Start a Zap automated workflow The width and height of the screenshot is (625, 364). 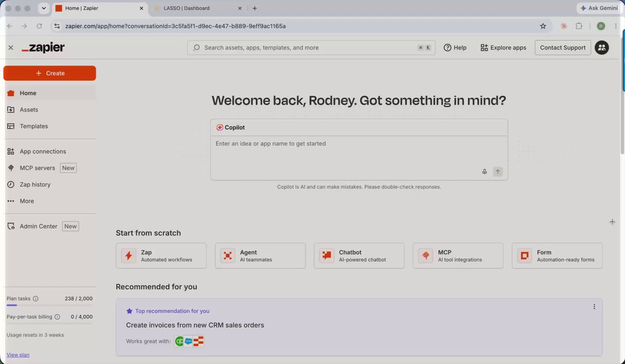coord(161,256)
